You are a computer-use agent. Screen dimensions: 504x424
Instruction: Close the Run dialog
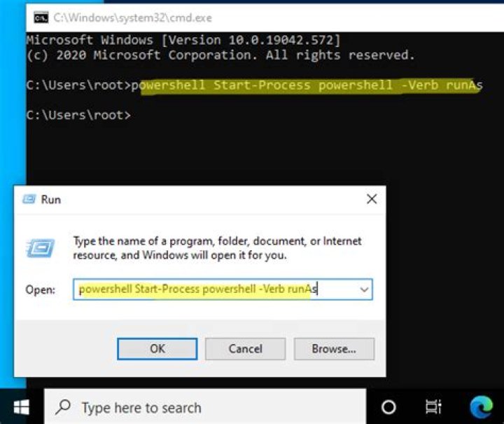click(x=372, y=199)
